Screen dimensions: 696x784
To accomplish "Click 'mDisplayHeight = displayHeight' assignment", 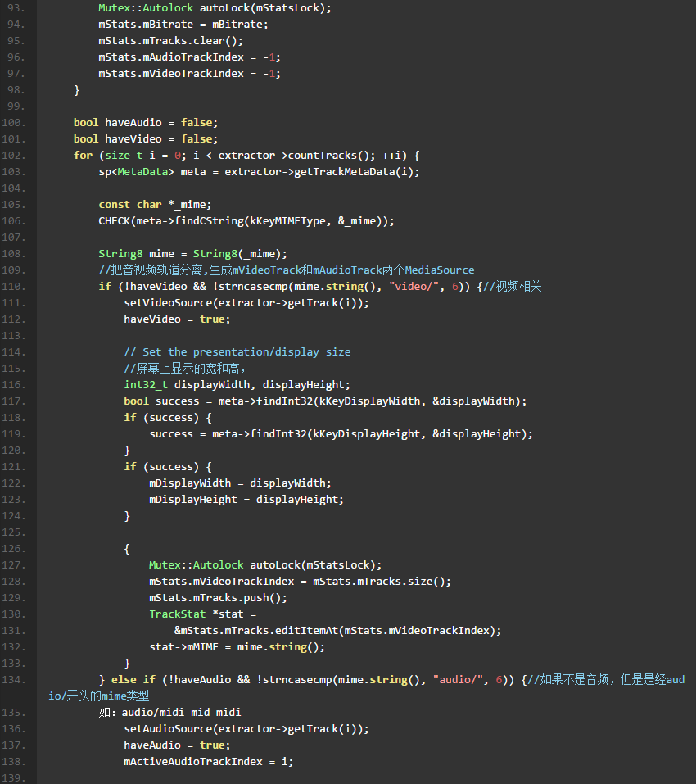I will point(246,500).
